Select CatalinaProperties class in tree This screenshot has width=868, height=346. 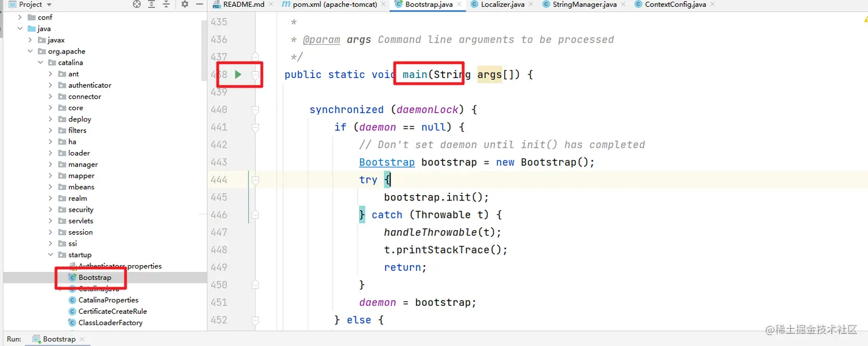click(x=108, y=300)
